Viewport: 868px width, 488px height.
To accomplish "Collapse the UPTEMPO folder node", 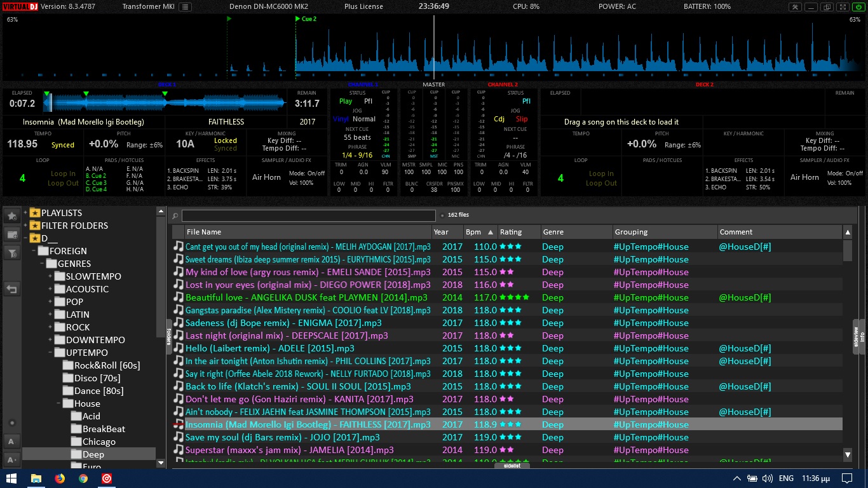I will coord(50,353).
